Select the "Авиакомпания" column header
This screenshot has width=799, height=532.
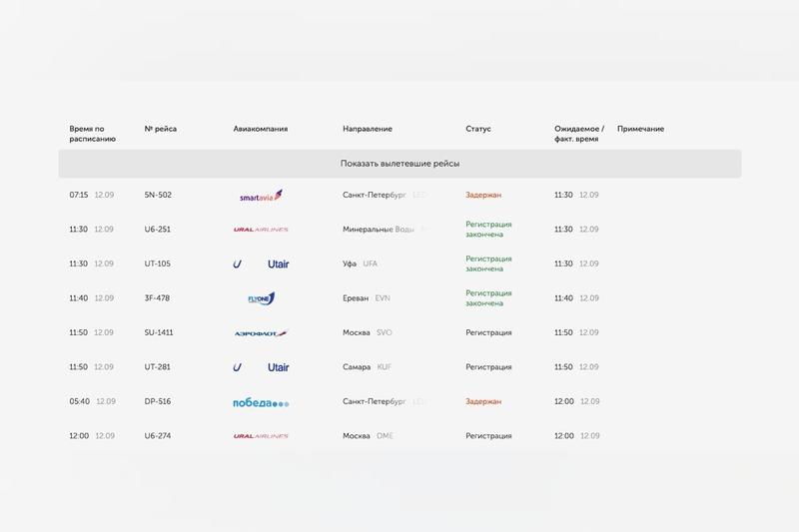coord(261,129)
